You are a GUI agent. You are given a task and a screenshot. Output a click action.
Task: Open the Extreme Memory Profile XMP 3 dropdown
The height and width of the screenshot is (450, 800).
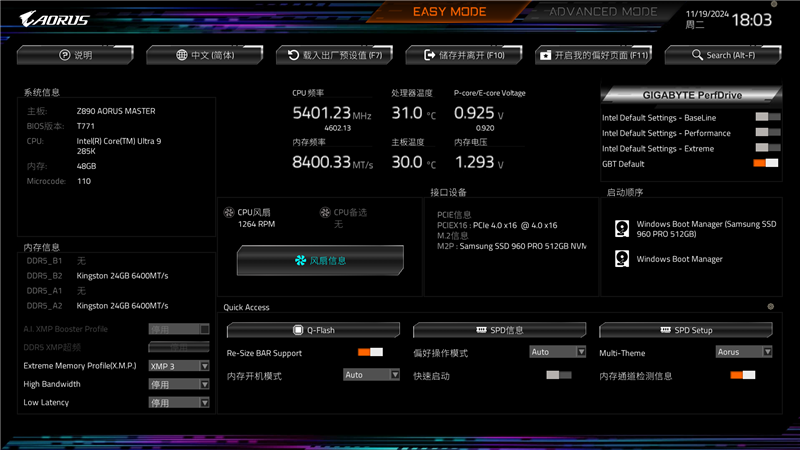(x=179, y=366)
